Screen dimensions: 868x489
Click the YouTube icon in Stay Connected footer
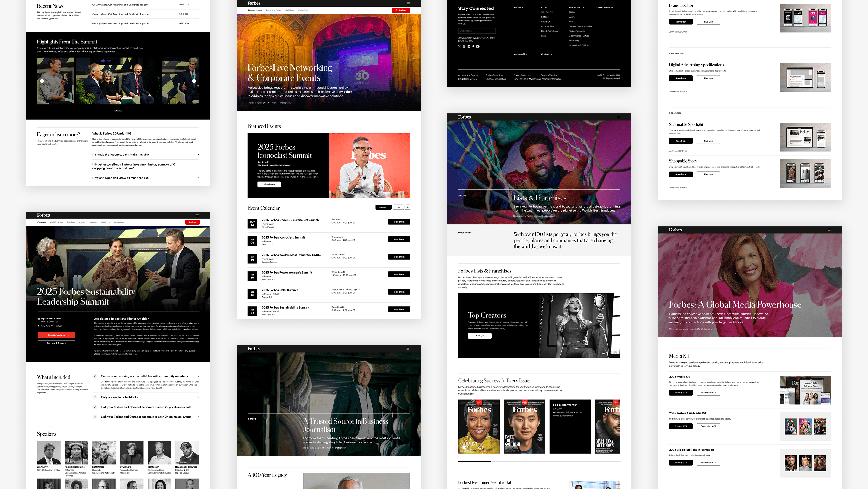477,46
